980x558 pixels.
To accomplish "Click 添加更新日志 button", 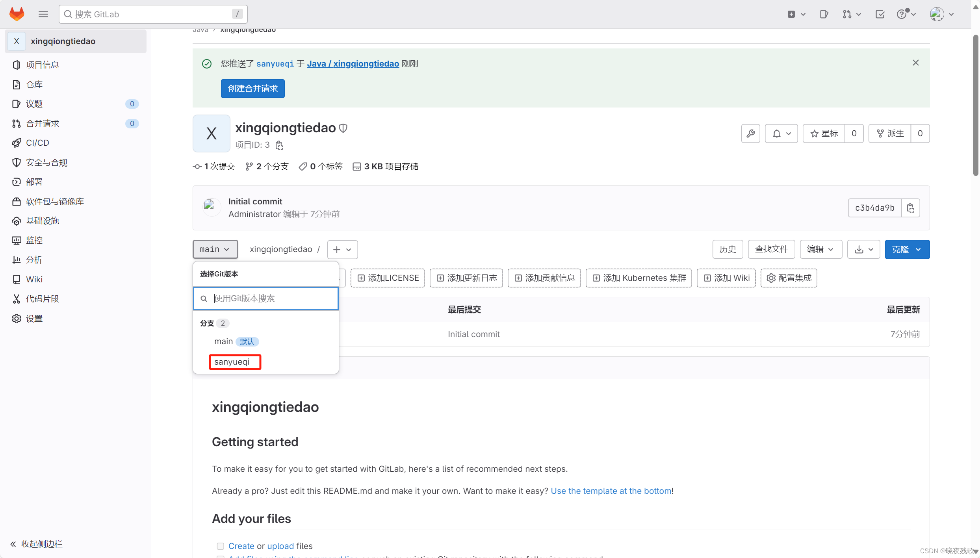I will point(466,278).
